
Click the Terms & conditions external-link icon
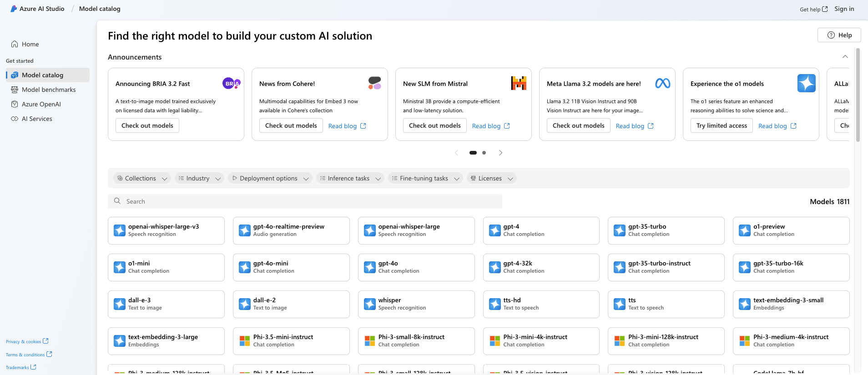click(x=49, y=354)
